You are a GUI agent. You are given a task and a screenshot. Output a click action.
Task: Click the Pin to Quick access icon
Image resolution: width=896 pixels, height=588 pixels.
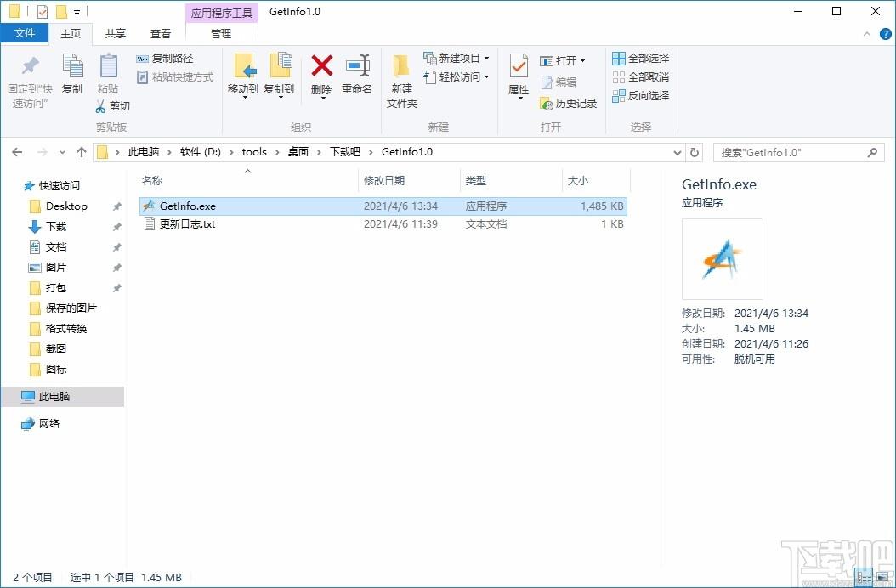pyautogui.click(x=30, y=66)
